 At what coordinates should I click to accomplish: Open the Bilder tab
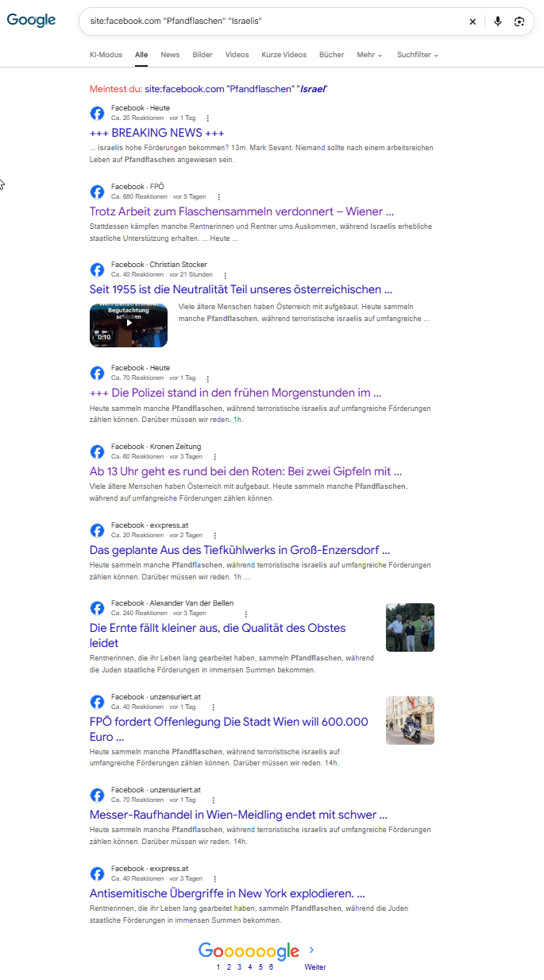203,55
